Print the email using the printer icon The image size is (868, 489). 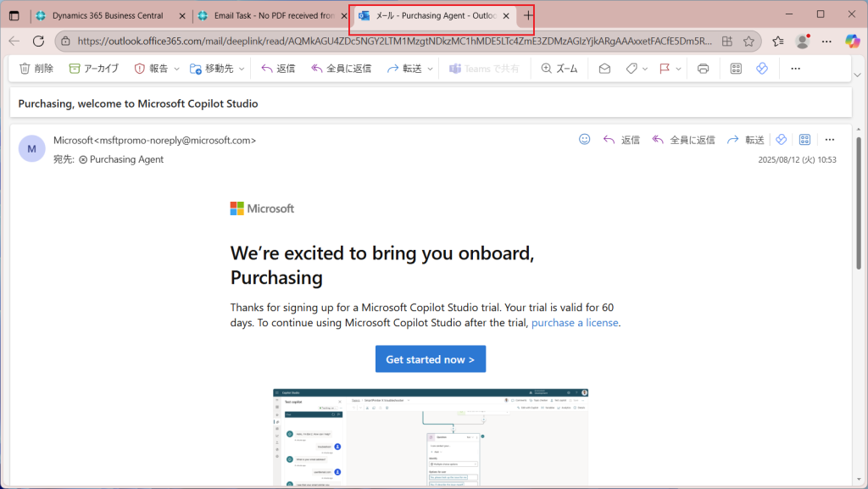[x=703, y=69]
